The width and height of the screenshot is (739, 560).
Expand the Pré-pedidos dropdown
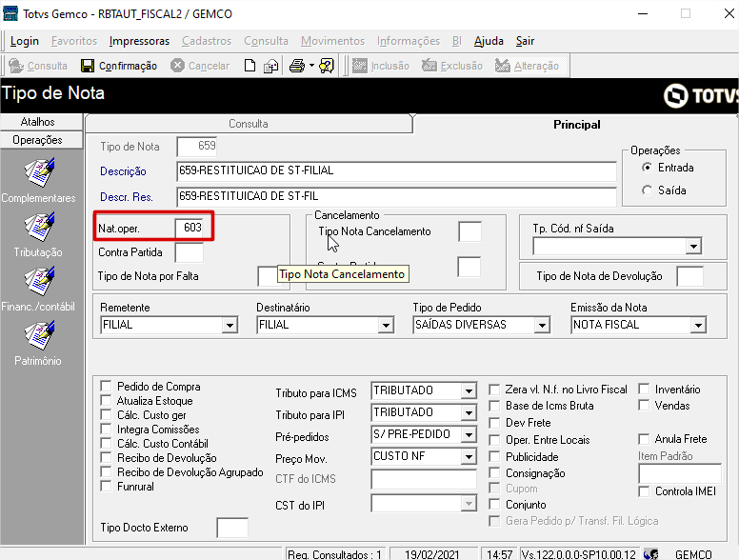tap(469, 434)
